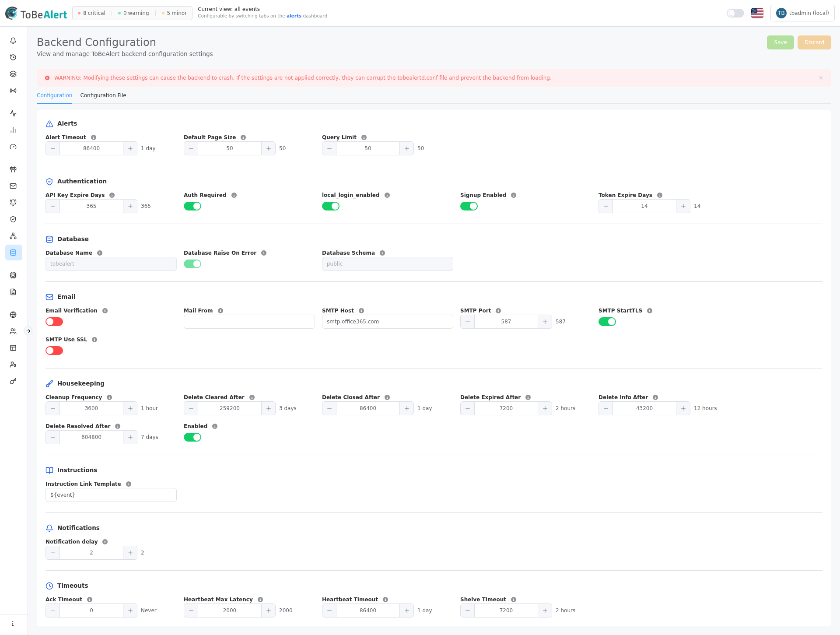
Task: Open the alerts bell icon in sidebar
Action: [13, 41]
